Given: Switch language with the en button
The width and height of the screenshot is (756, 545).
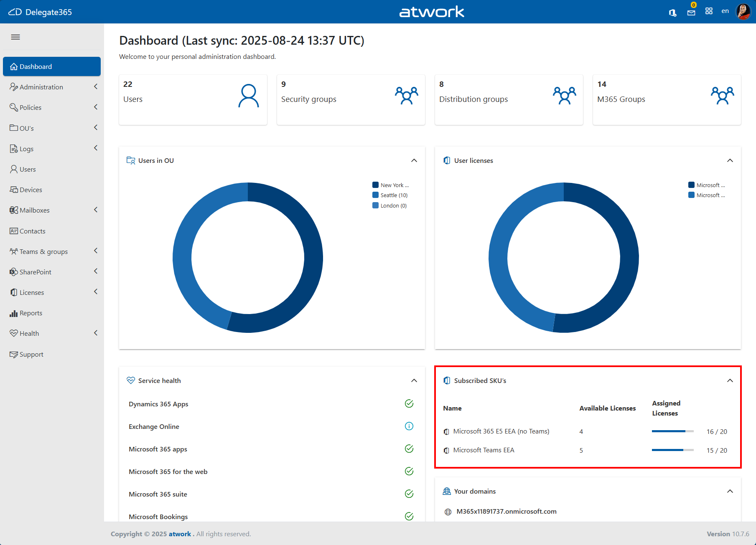Looking at the screenshot, I should (x=725, y=11).
